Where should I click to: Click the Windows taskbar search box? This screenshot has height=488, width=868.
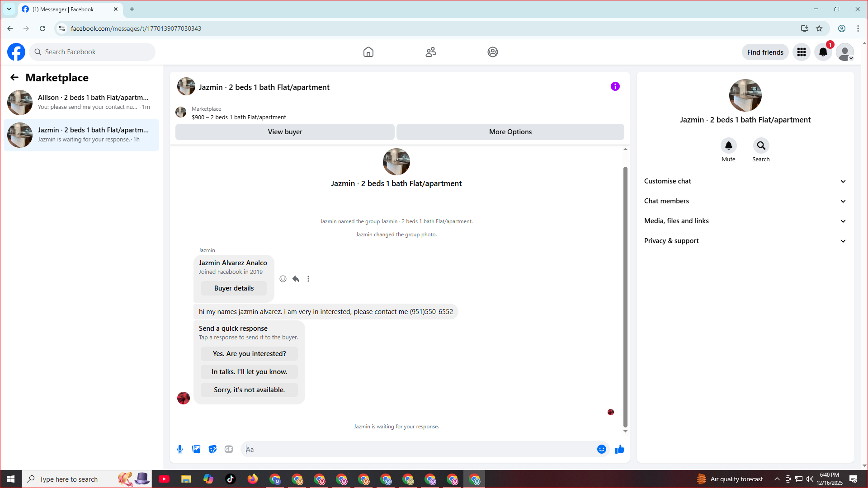coord(87,479)
